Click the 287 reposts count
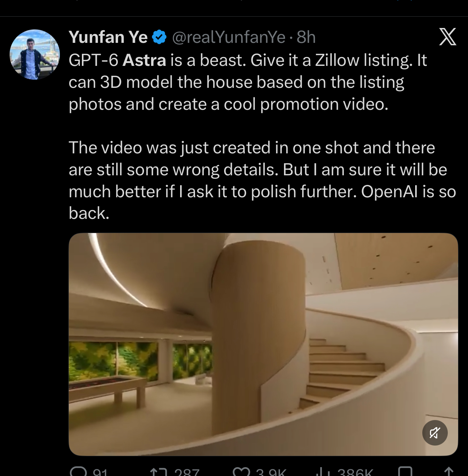 (187, 472)
